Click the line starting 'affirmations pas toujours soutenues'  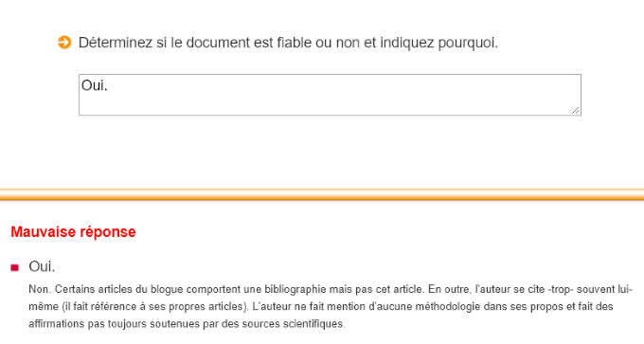pyautogui.click(x=187, y=324)
